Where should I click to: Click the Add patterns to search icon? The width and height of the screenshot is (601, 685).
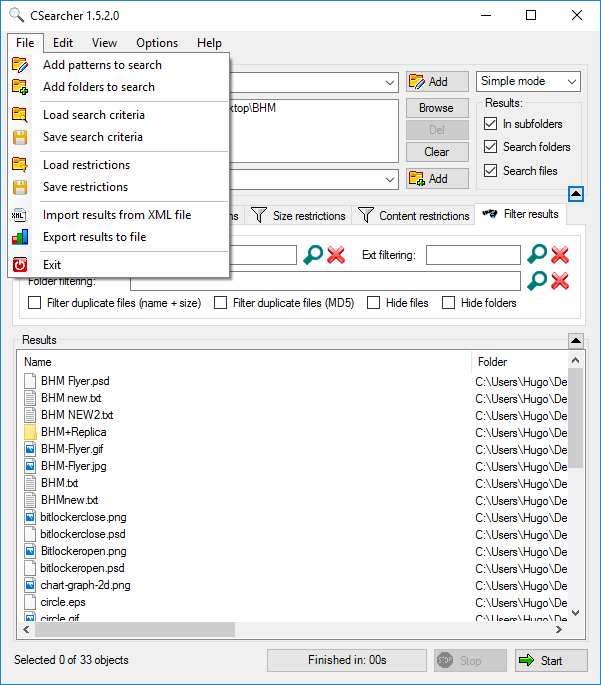tap(20, 65)
